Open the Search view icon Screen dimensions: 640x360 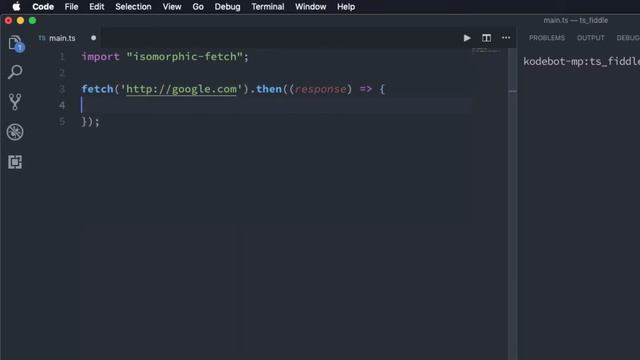click(15, 72)
